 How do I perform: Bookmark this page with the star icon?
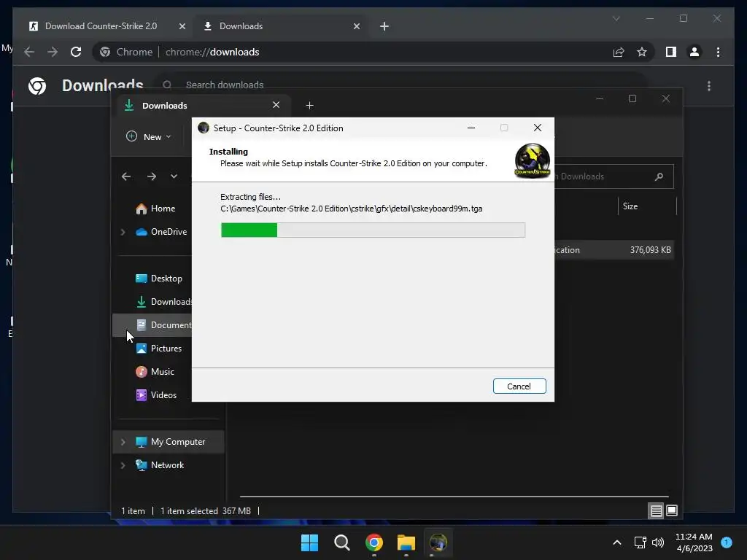point(642,52)
